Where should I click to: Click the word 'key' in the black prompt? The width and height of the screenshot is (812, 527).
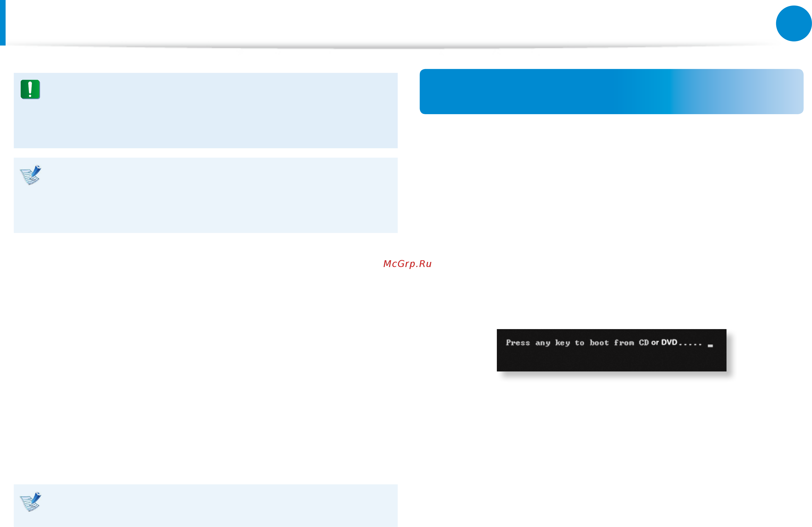tap(563, 343)
